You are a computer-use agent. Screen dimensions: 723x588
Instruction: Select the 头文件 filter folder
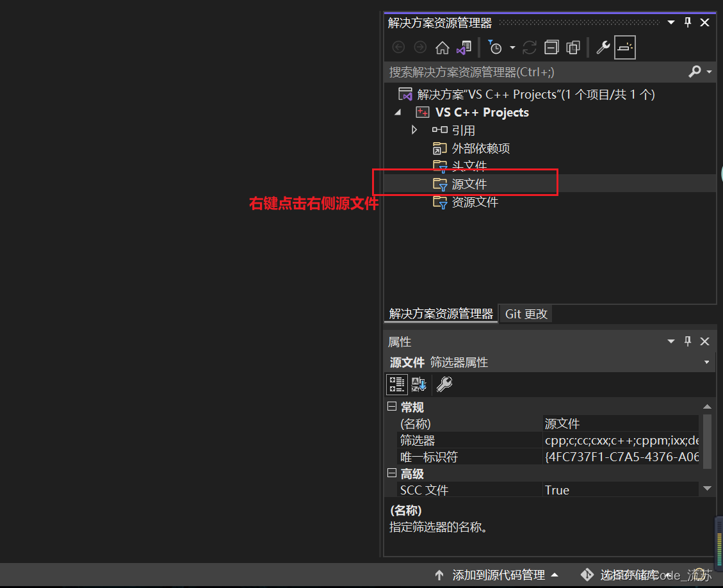tap(460, 165)
